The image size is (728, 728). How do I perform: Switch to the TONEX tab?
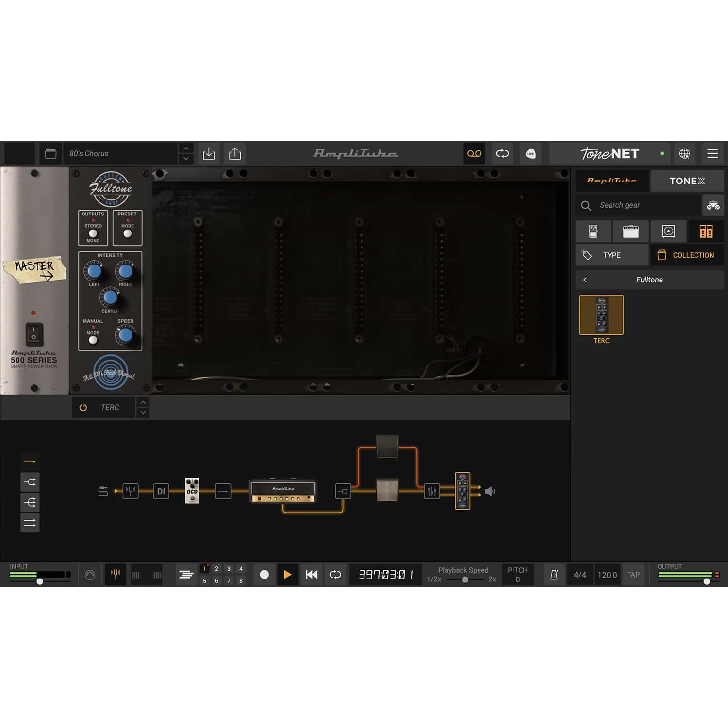[687, 181]
